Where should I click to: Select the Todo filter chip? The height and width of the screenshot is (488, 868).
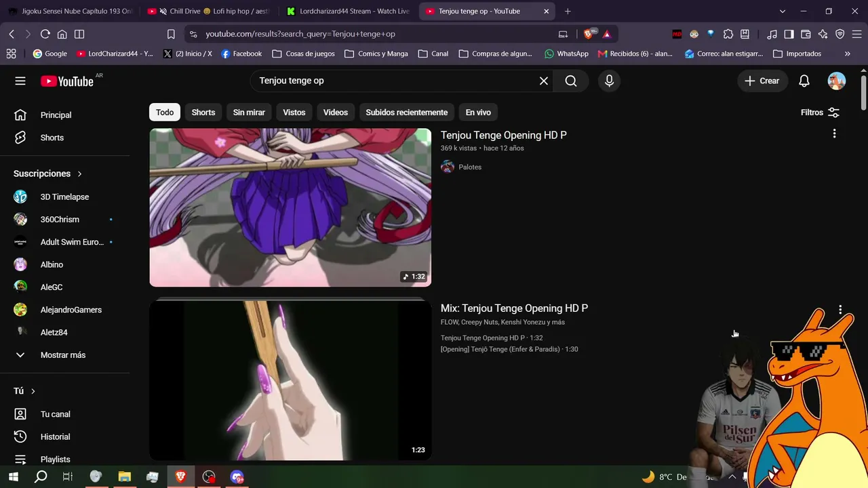click(x=165, y=113)
